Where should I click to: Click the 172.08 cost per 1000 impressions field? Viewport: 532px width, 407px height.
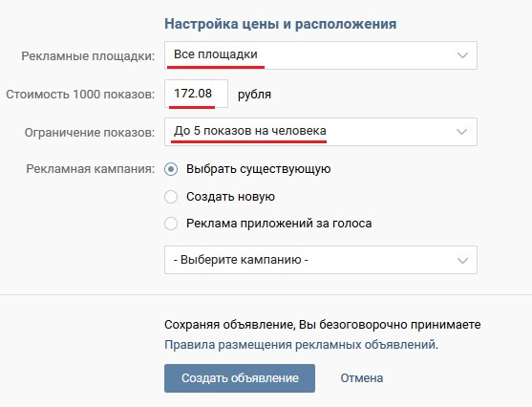coord(196,94)
